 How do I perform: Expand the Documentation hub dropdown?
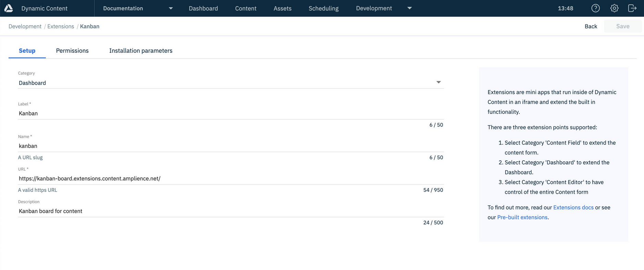pyautogui.click(x=171, y=8)
